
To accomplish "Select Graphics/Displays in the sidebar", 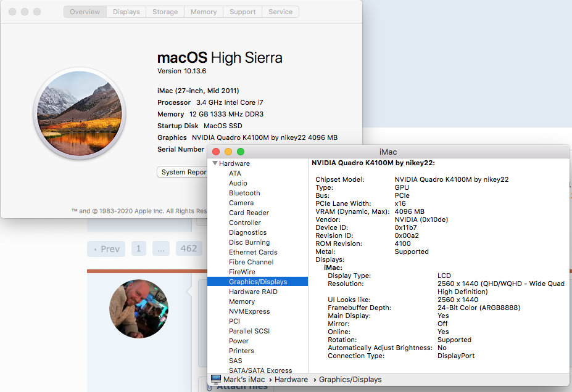I will click(257, 282).
